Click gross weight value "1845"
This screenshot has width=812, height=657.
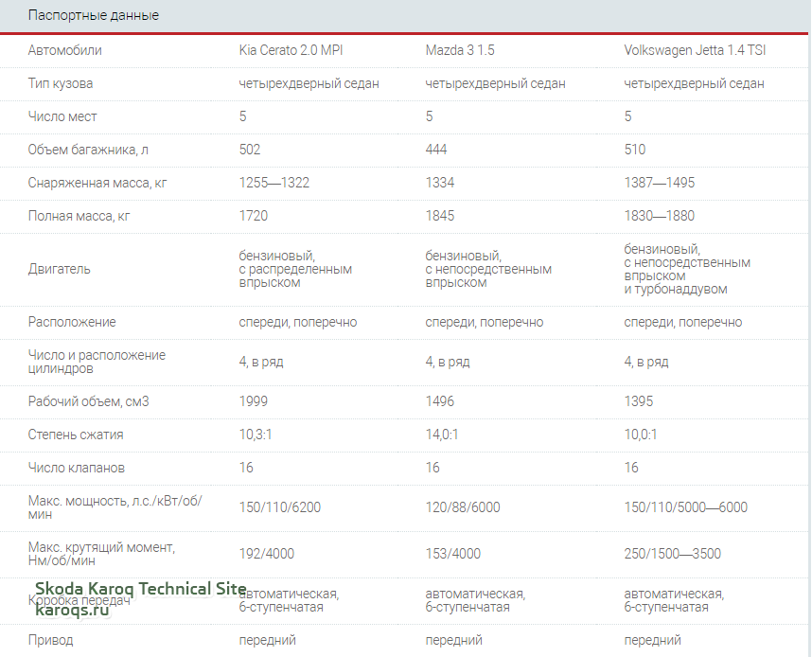(x=440, y=216)
